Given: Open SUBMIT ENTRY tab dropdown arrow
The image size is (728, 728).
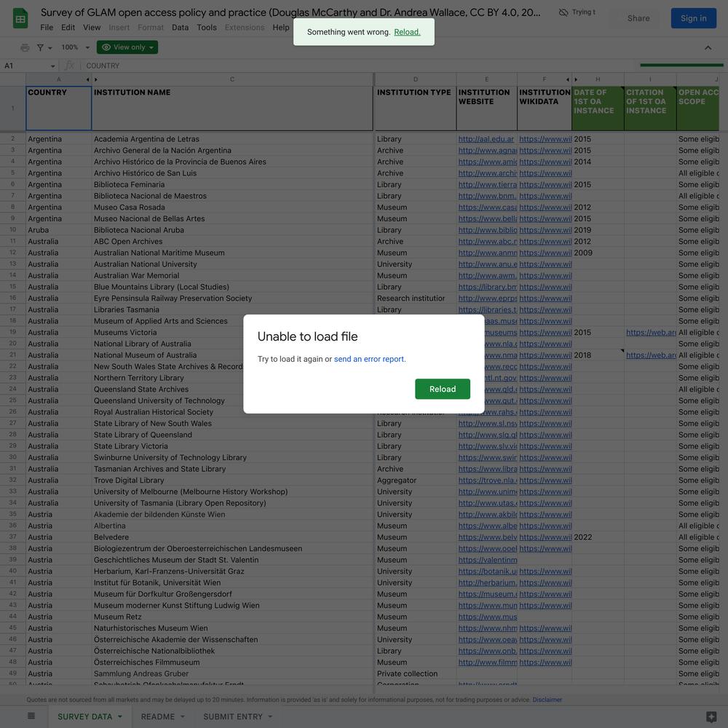Looking at the screenshot, I should point(270,716).
